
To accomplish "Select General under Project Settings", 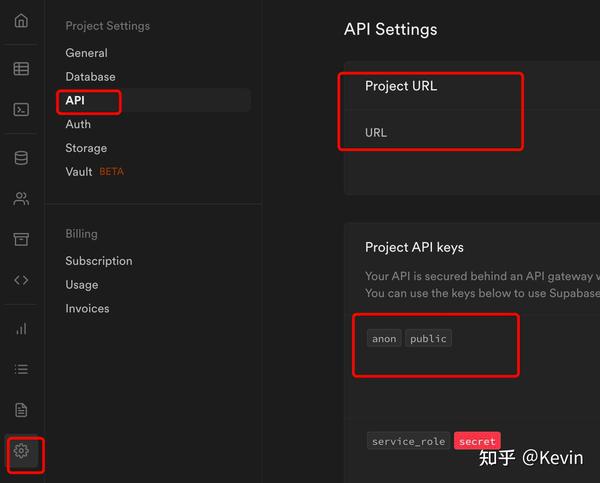I will 86,53.
